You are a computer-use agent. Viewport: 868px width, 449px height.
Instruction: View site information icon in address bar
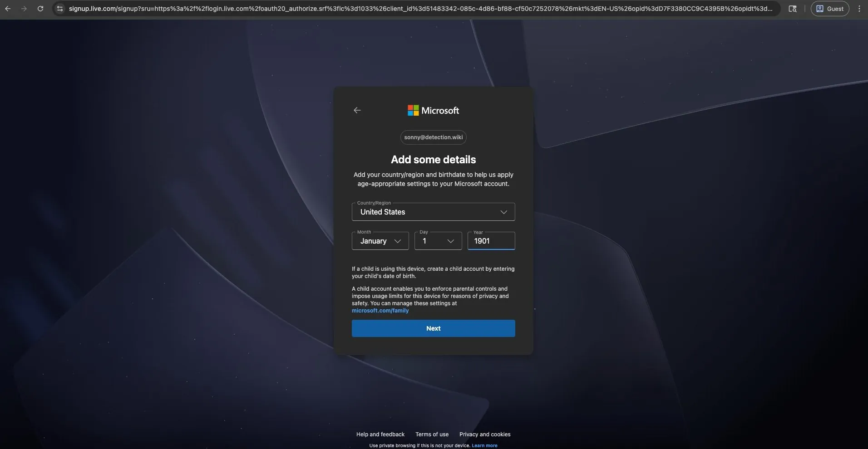point(60,9)
